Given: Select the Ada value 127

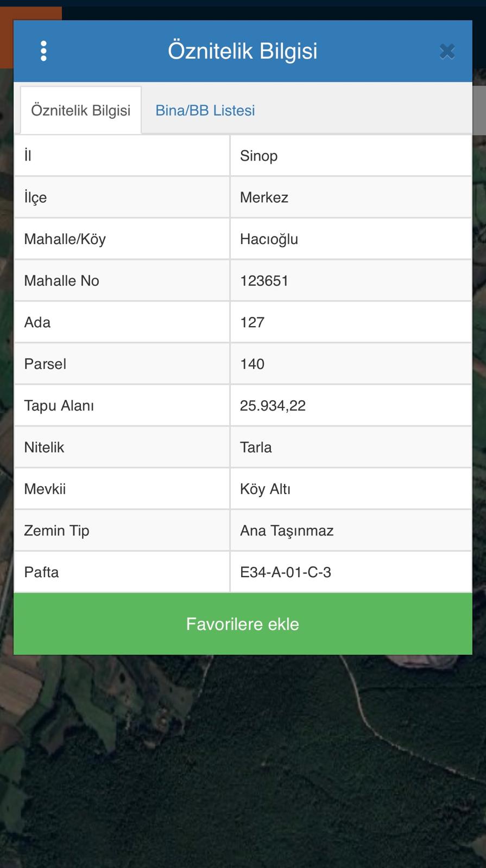Looking at the screenshot, I should point(252,322).
